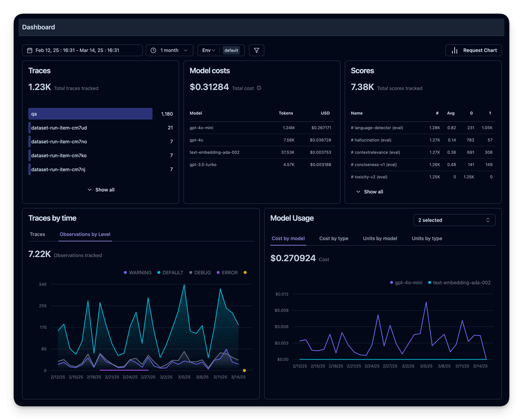Image resolution: width=523 pixels, height=420 pixels.
Task: Select the Cost by model tab
Action: pyautogui.click(x=288, y=239)
